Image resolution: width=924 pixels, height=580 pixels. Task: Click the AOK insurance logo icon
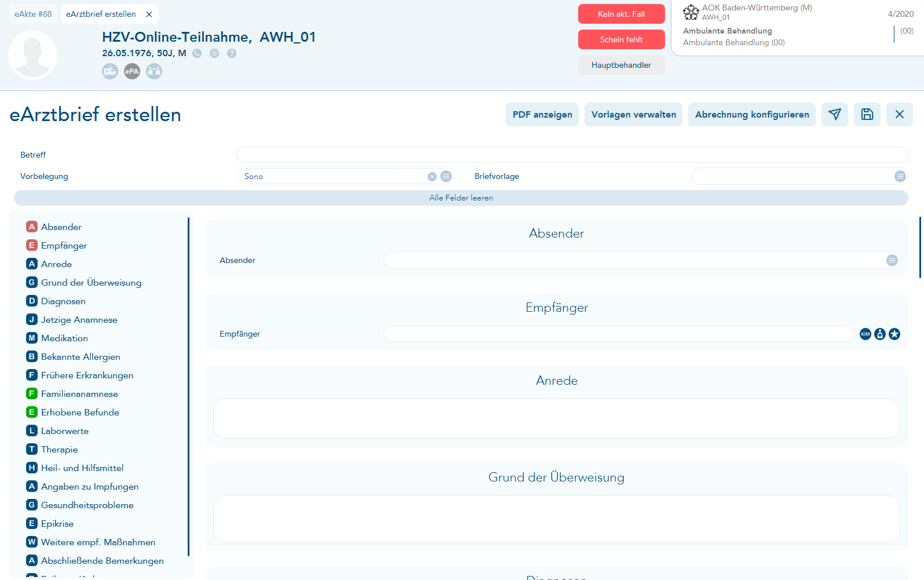(x=691, y=12)
